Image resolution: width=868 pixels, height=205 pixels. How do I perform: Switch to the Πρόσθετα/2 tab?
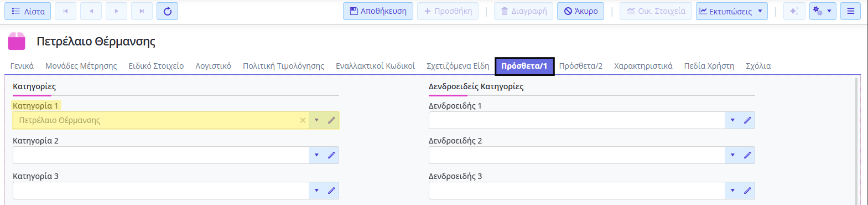coord(580,66)
